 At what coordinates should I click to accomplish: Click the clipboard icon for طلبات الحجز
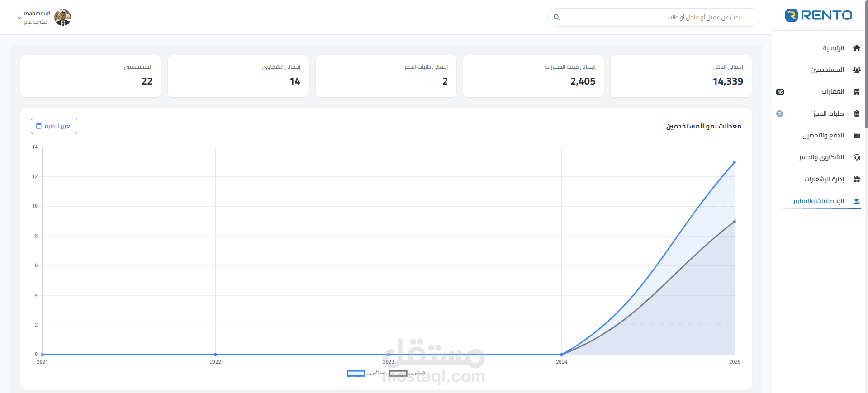point(856,114)
